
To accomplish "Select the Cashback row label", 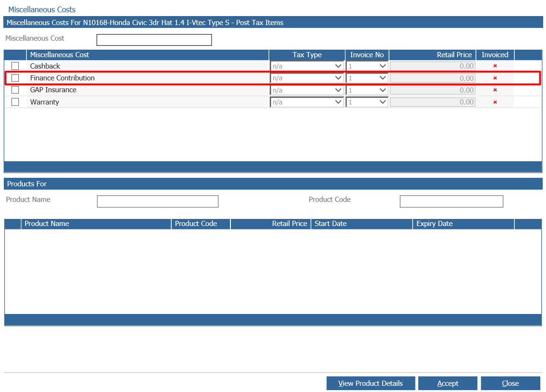I will click(x=45, y=66).
